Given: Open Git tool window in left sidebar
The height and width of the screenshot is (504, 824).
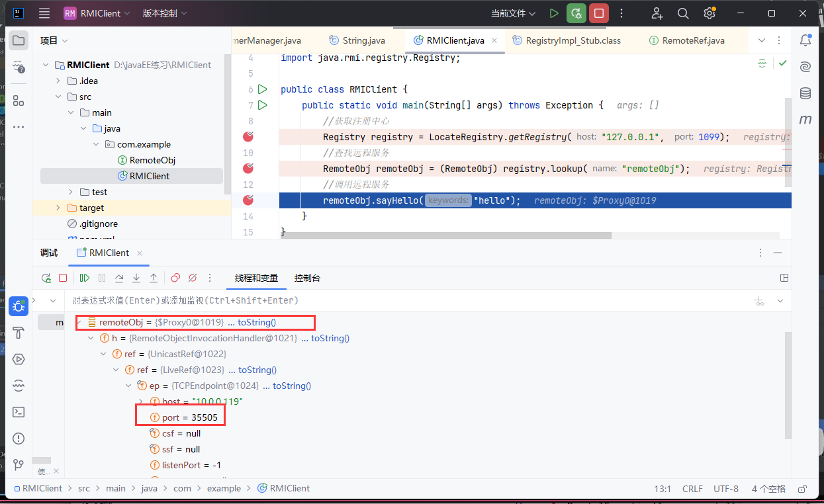Looking at the screenshot, I should point(19,465).
